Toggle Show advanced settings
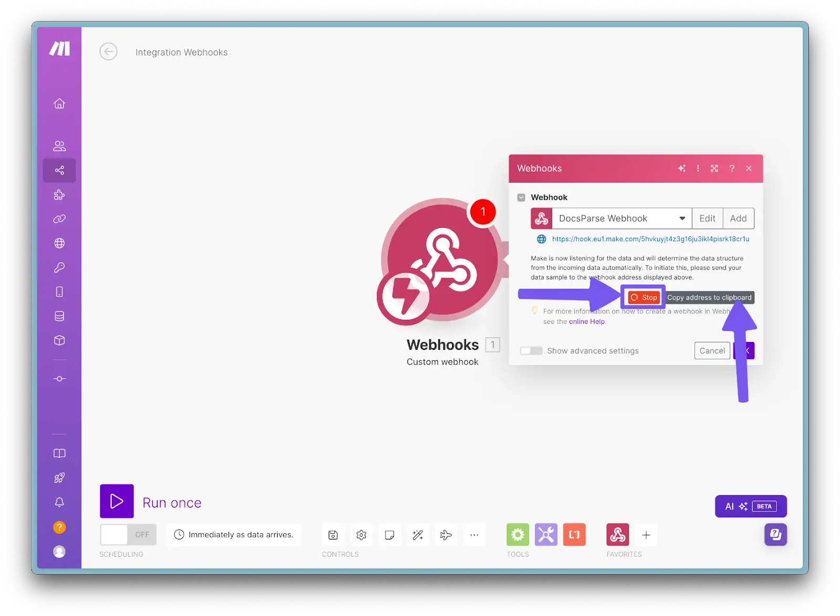 (531, 351)
